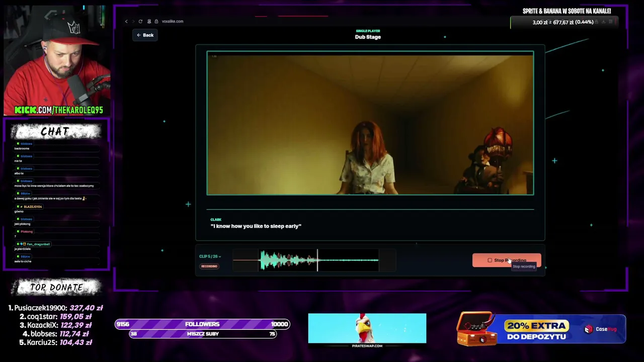This screenshot has width=644, height=362.
Task: Click the M1SZCZ SUBY progress bar
Action: pyautogui.click(x=203, y=334)
